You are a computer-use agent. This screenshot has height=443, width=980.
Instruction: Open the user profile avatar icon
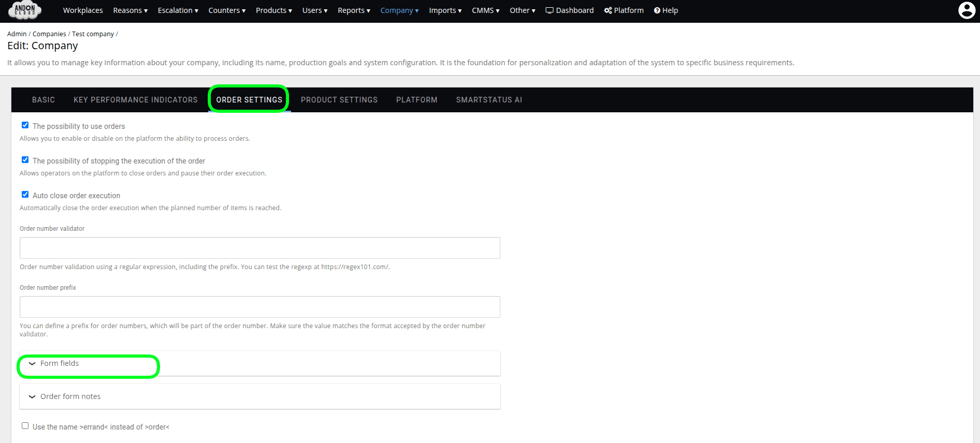[x=967, y=10]
